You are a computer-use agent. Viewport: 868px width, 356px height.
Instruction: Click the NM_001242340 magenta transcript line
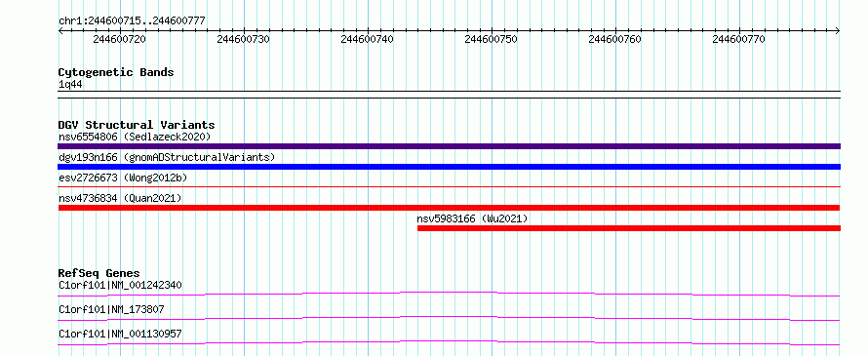449,294
